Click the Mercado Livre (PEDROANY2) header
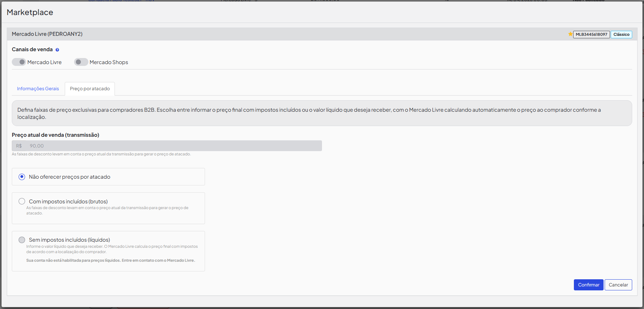The width and height of the screenshot is (644, 309). 47,34
